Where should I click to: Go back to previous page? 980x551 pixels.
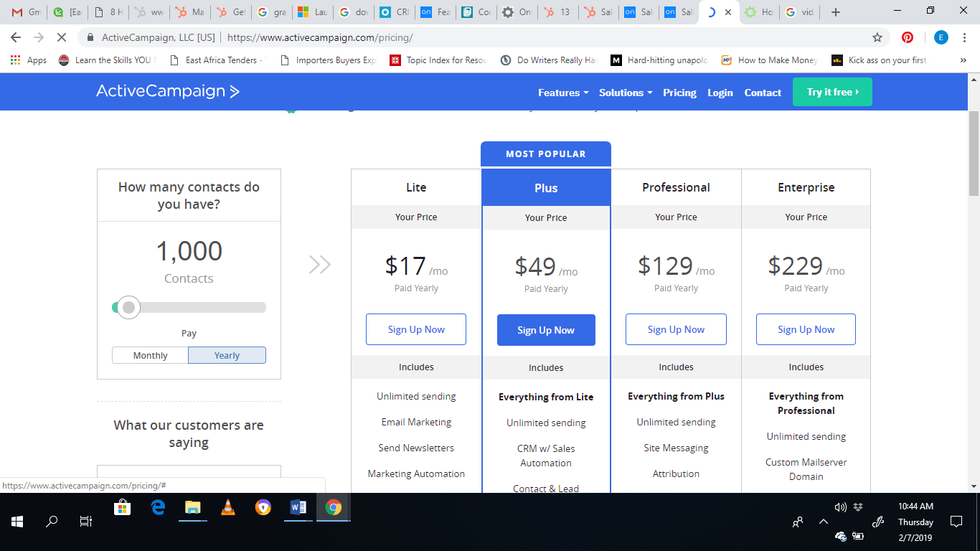16,37
